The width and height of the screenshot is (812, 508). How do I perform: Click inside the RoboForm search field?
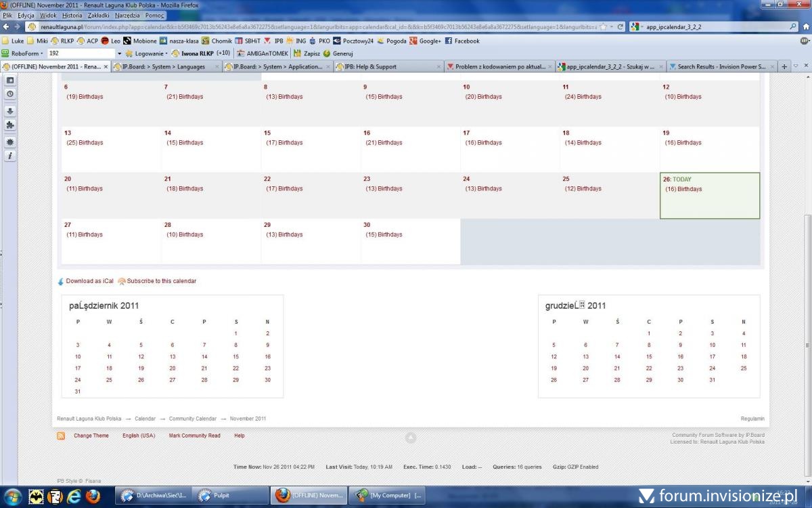coord(81,53)
